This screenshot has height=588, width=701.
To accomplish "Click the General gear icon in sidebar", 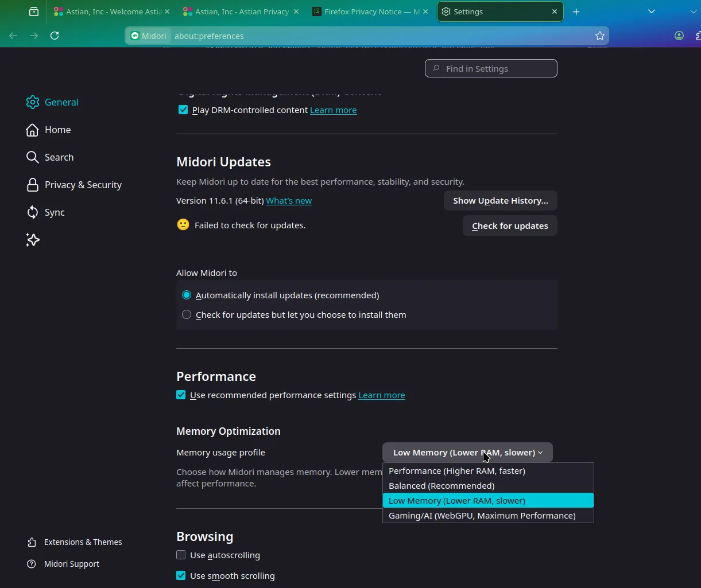I will tap(33, 102).
